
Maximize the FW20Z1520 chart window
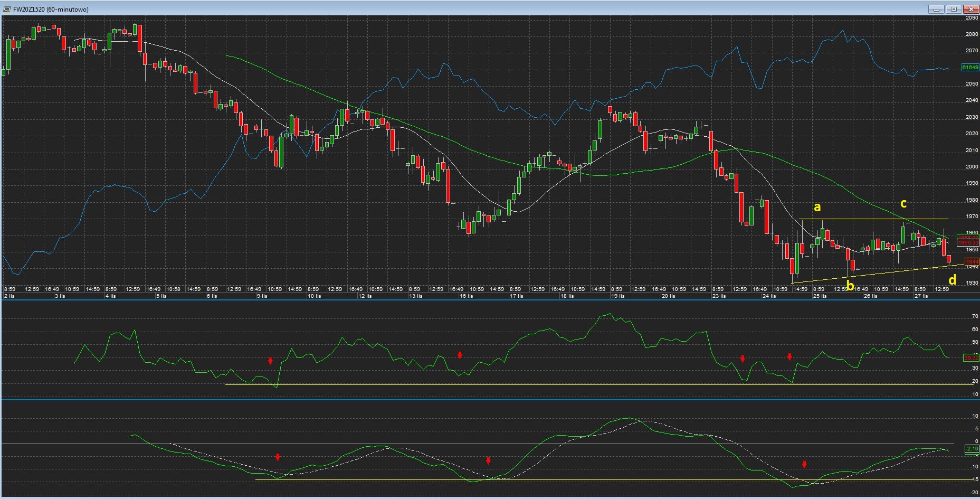954,9
